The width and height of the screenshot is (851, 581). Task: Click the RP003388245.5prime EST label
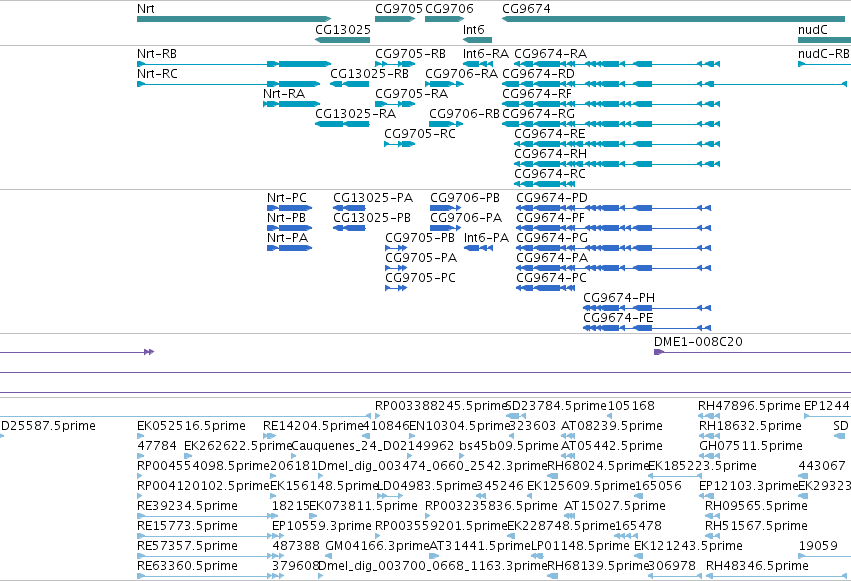[x=440, y=406]
